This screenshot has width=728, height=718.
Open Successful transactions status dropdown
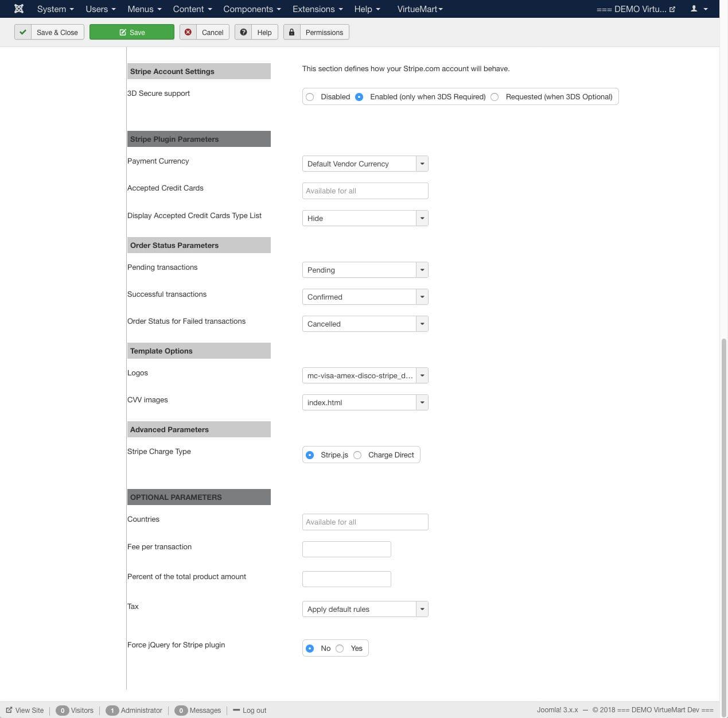(365, 297)
